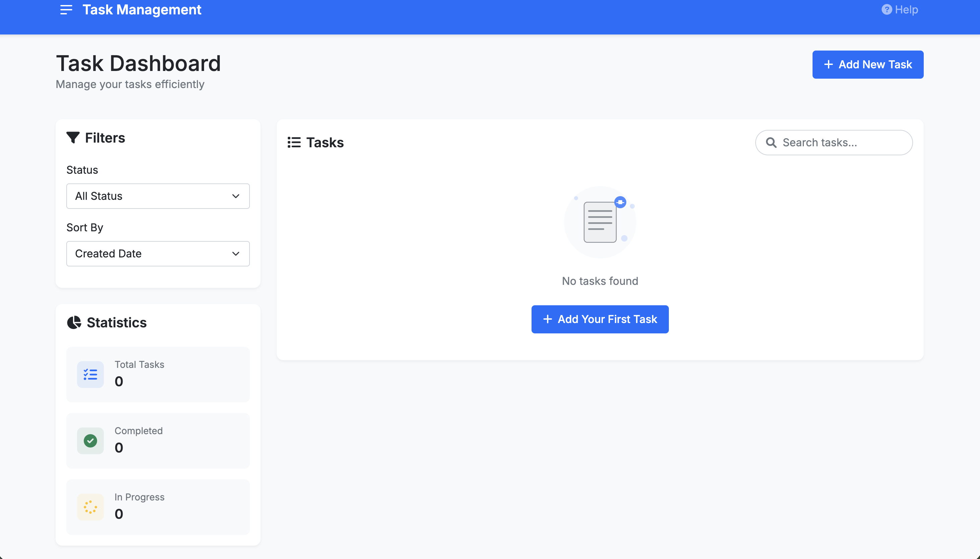Click the green Completed checkmark icon
980x559 pixels.
point(90,441)
